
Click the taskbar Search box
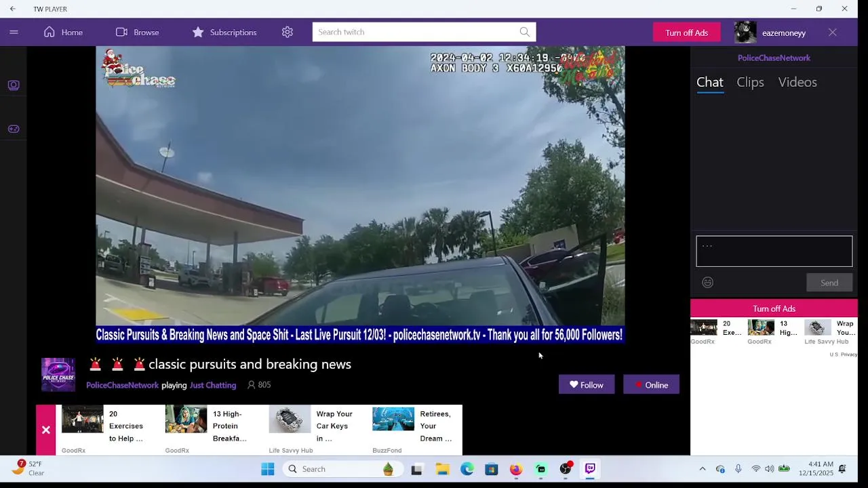[x=342, y=469]
